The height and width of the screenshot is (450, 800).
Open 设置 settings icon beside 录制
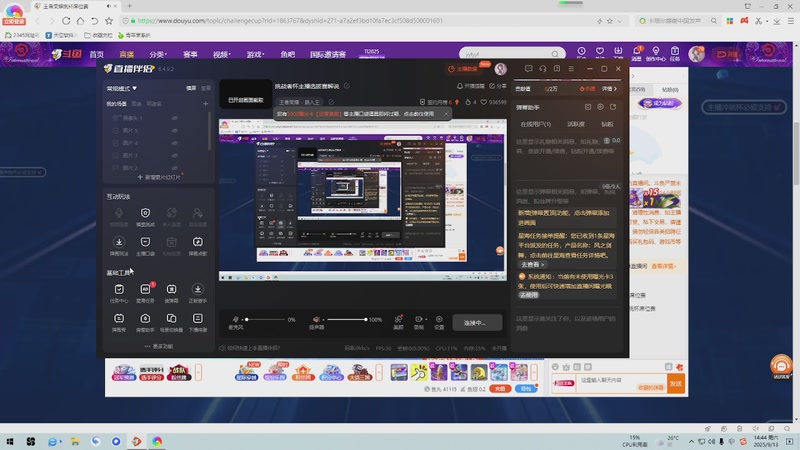point(439,319)
